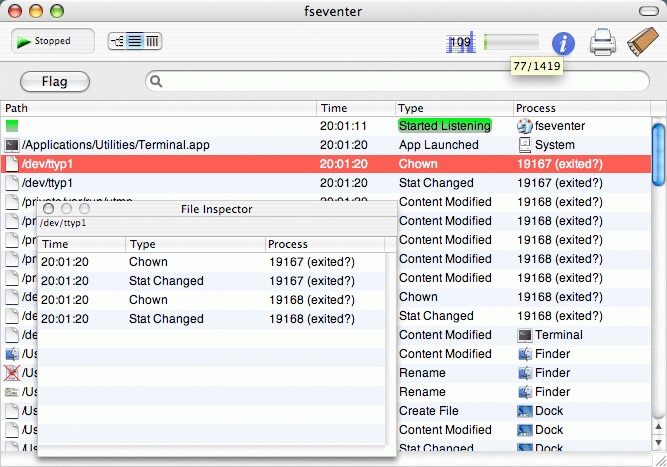Click the Stopped play button to start listening
Image resolution: width=667 pixels, height=467 pixels.
pos(53,41)
